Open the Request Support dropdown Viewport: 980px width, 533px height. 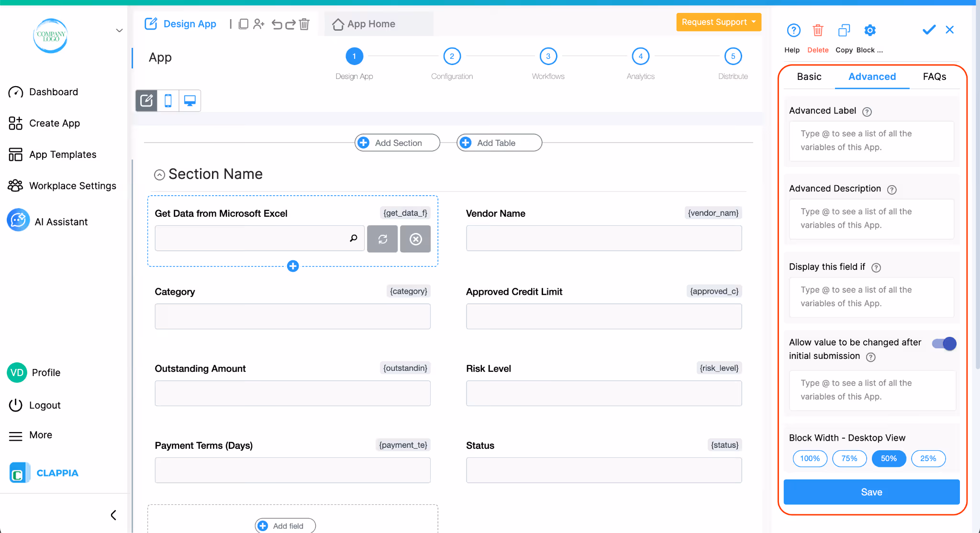click(719, 22)
